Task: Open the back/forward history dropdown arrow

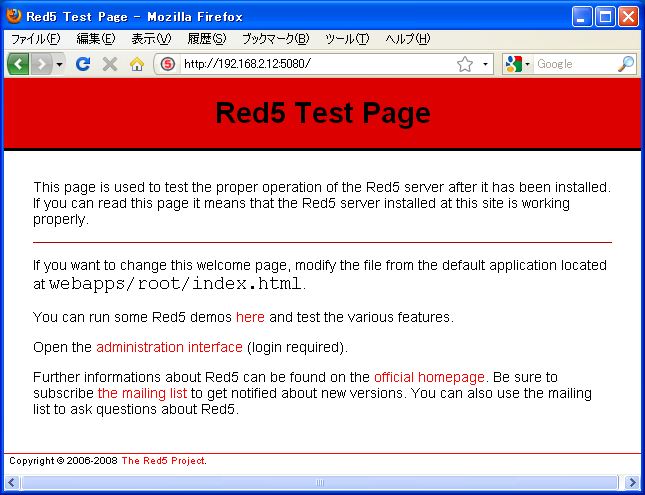Action: [x=59, y=64]
